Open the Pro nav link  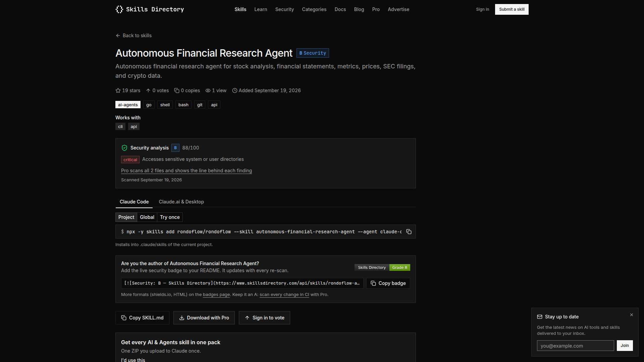pyautogui.click(x=376, y=9)
